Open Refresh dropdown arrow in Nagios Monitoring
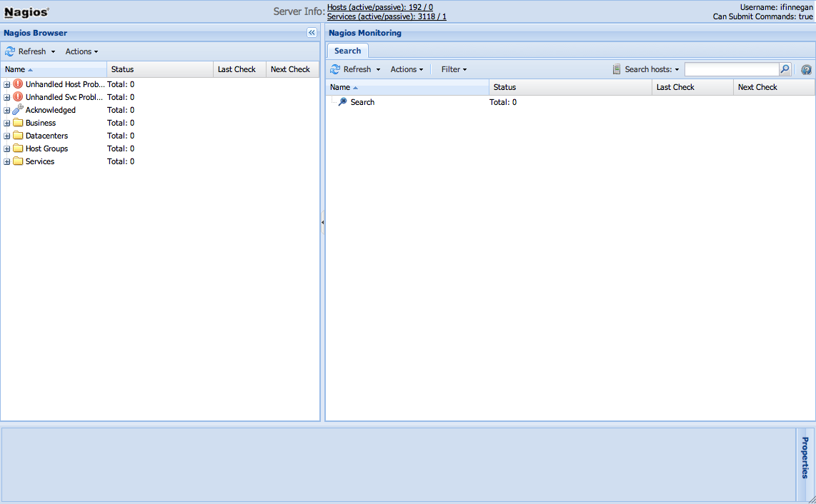This screenshot has height=504, width=816. pyautogui.click(x=378, y=70)
